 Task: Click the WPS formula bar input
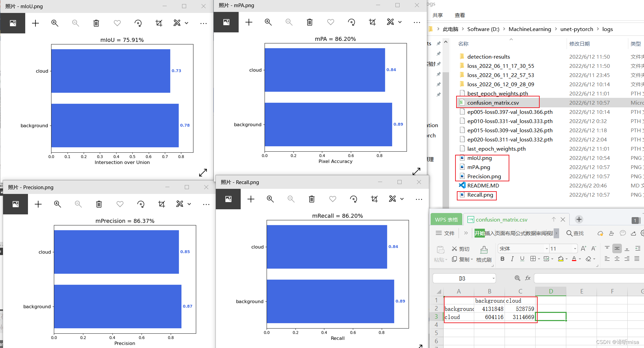pyautogui.click(x=589, y=278)
